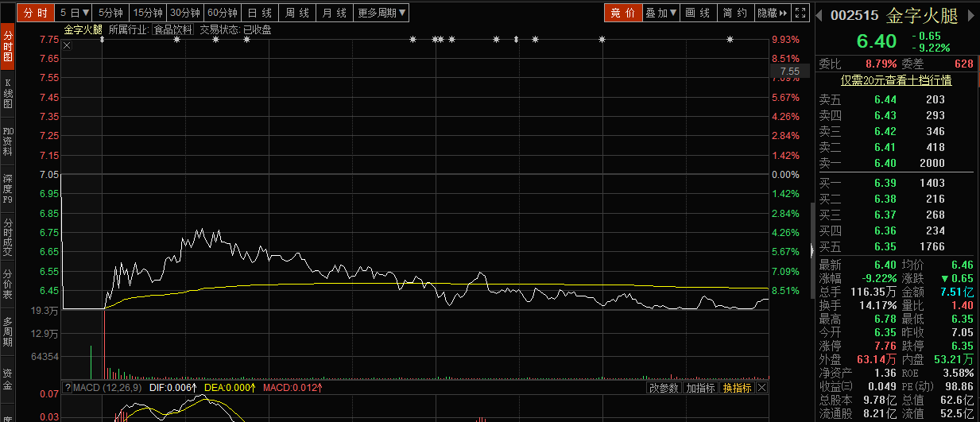Go to previous stock with left arrow

[821, 14]
